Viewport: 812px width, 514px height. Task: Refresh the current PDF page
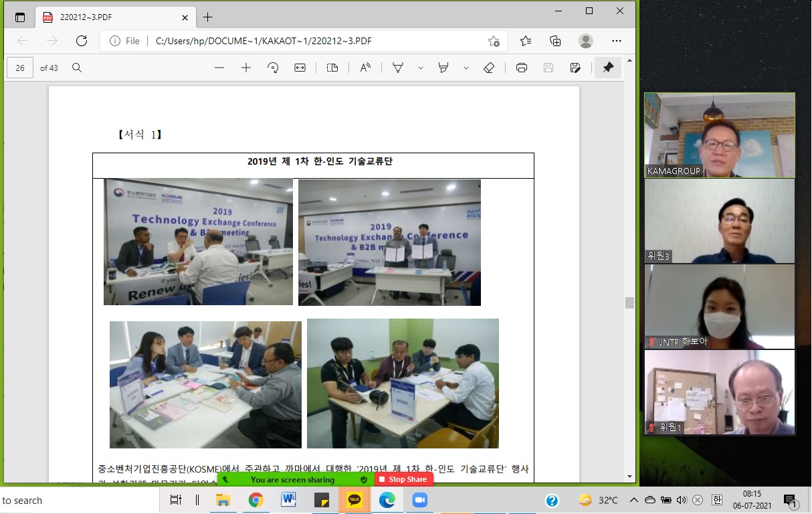point(82,41)
